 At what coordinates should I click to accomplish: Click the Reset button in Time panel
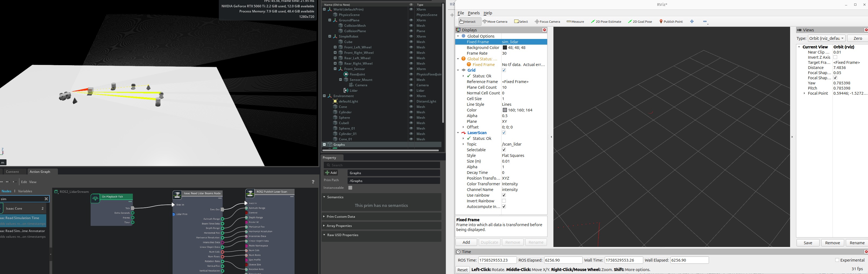pos(462,270)
